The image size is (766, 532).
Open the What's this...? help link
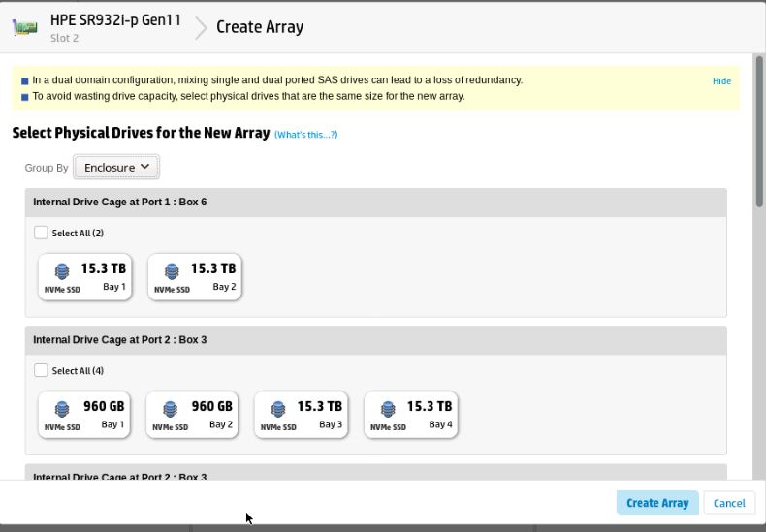pyautogui.click(x=305, y=135)
